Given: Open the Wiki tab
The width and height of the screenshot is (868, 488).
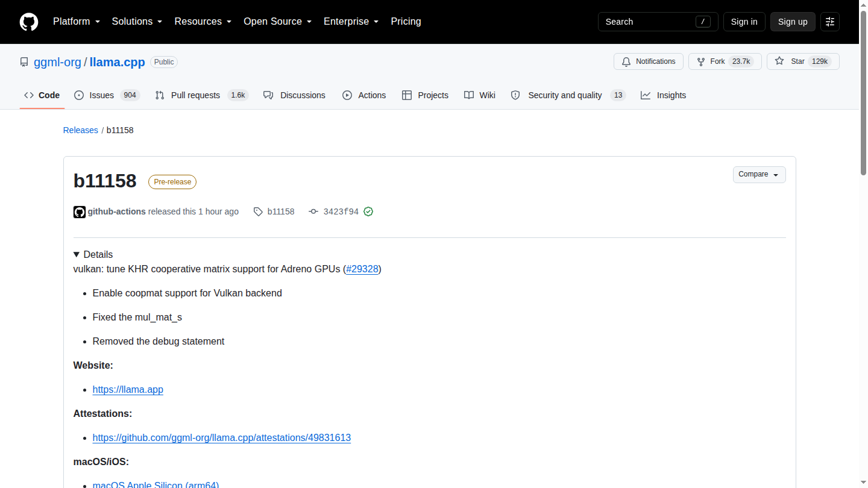Looking at the screenshot, I should (x=480, y=95).
